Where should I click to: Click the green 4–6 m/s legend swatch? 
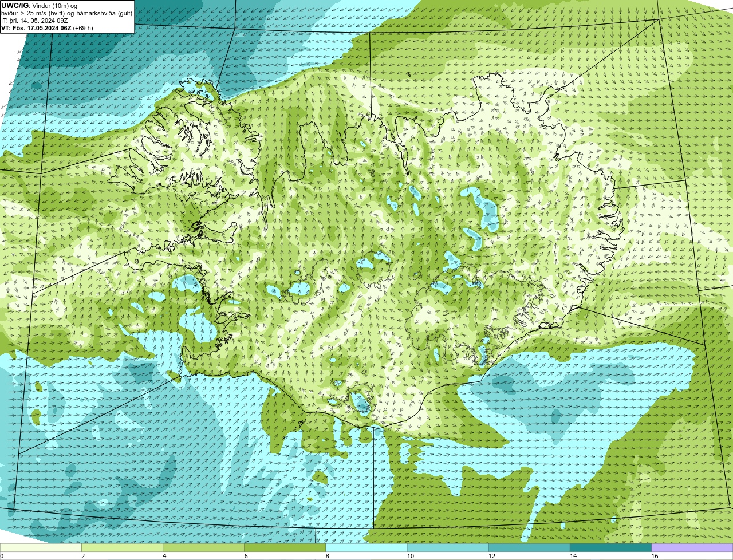pos(203,548)
